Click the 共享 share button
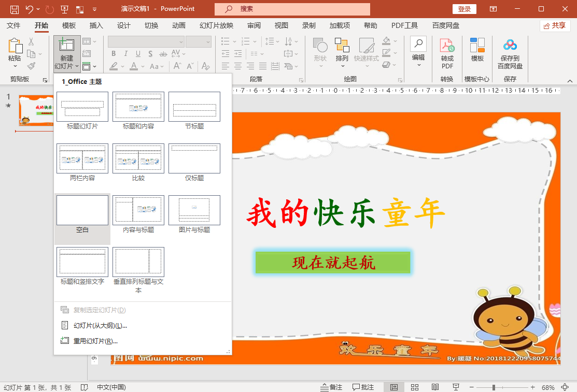The image size is (577, 392). point(554,26)
